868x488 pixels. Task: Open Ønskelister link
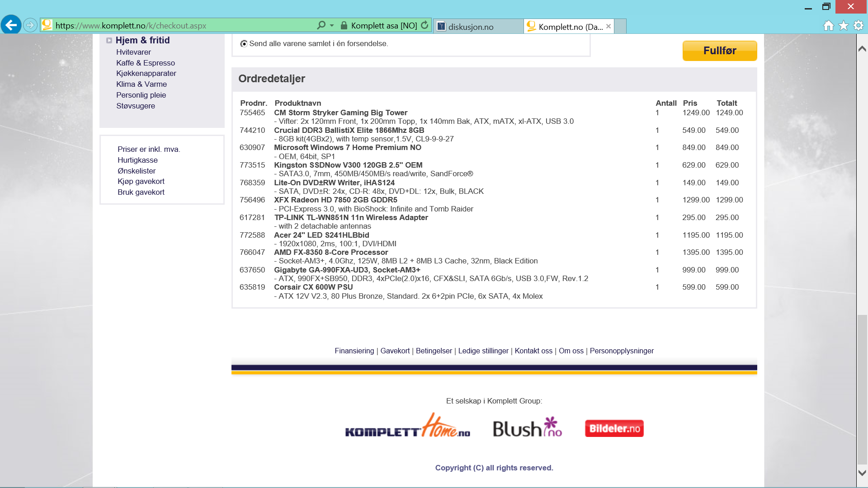[137, 171]
